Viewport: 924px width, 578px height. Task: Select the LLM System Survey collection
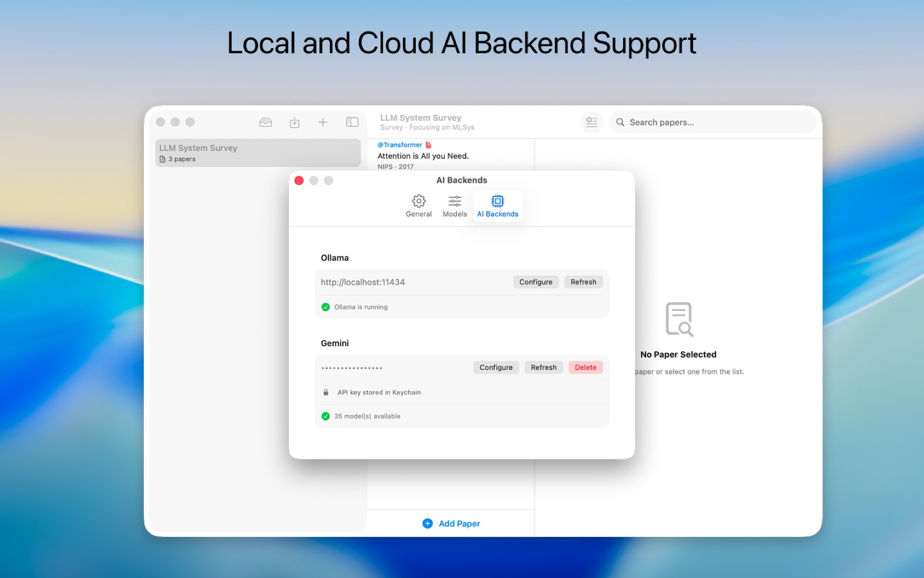point(258,153)
